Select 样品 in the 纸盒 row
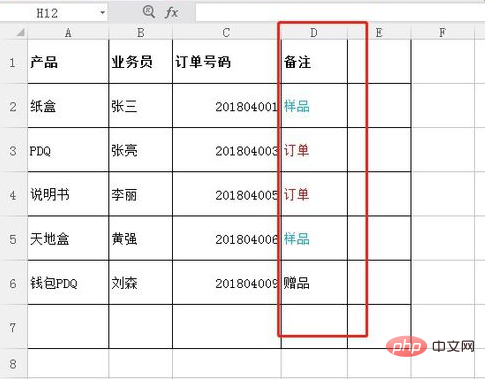The width and height of the screenshot is (485, 379). click(314, 106)
